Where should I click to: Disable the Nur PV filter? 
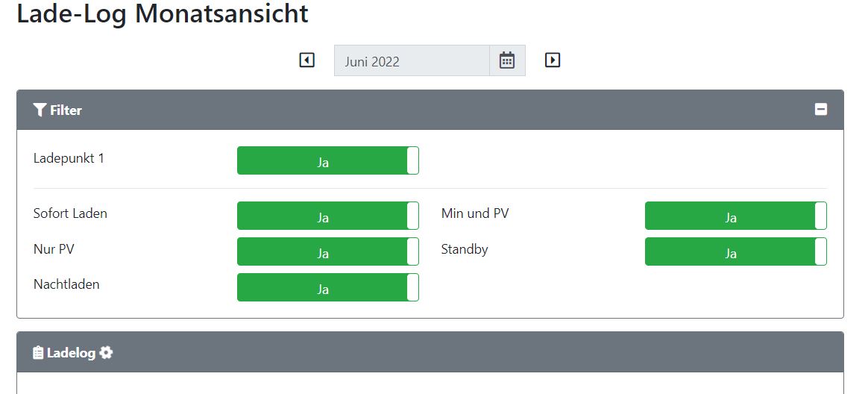click(x=327, y=252)
